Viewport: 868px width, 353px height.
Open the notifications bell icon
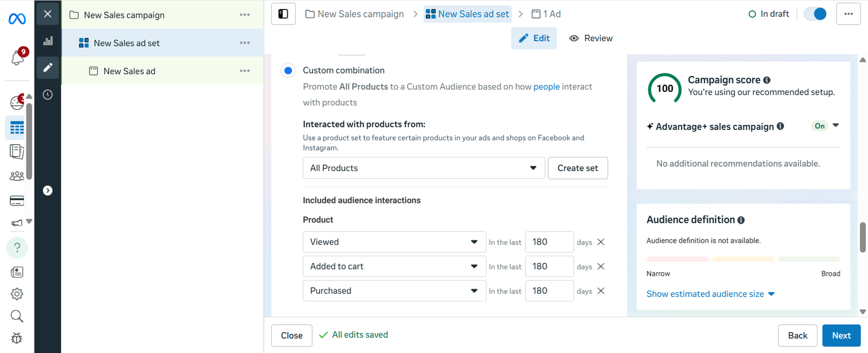point(17,58)
